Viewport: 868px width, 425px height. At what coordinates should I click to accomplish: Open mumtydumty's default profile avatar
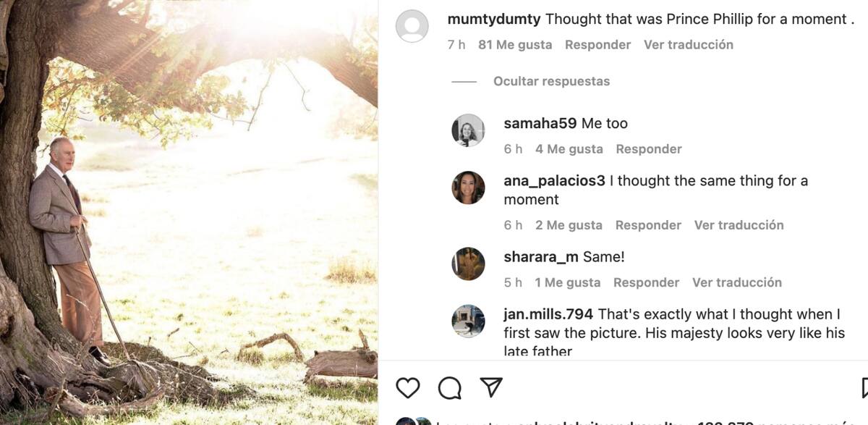[x=412, y=26]
